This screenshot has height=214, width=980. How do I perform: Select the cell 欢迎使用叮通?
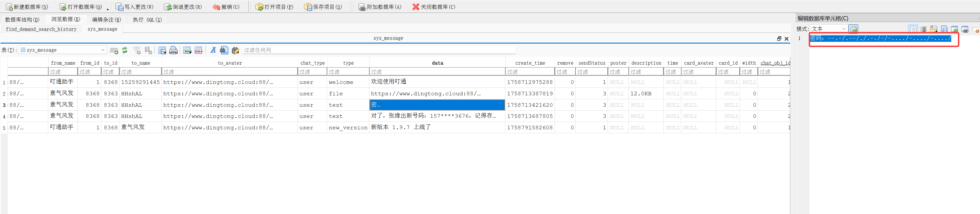pyautogui.click(x=437, y=82)
